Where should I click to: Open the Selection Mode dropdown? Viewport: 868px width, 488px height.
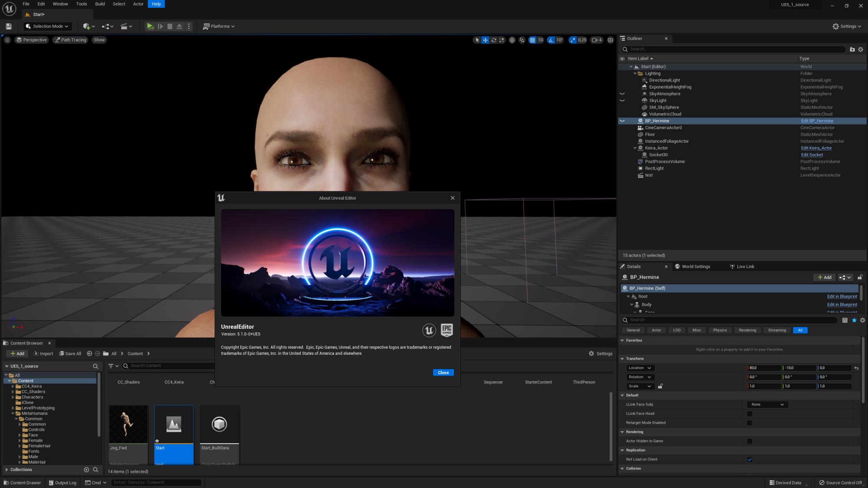[47, 26]
